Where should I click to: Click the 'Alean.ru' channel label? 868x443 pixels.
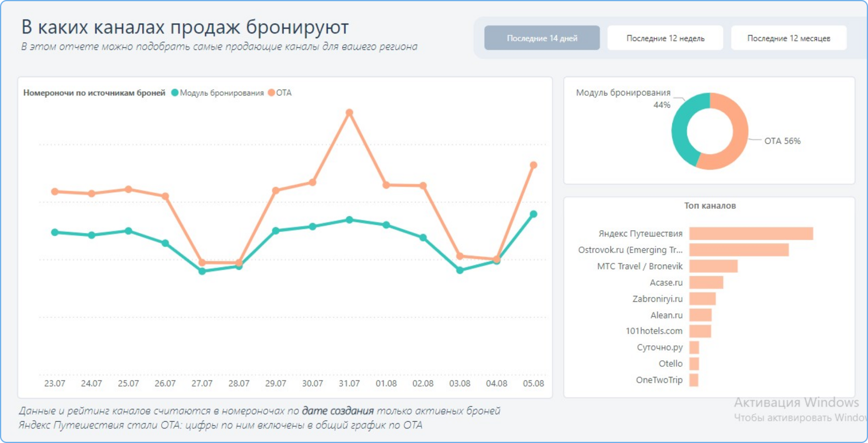coord(667,315)
